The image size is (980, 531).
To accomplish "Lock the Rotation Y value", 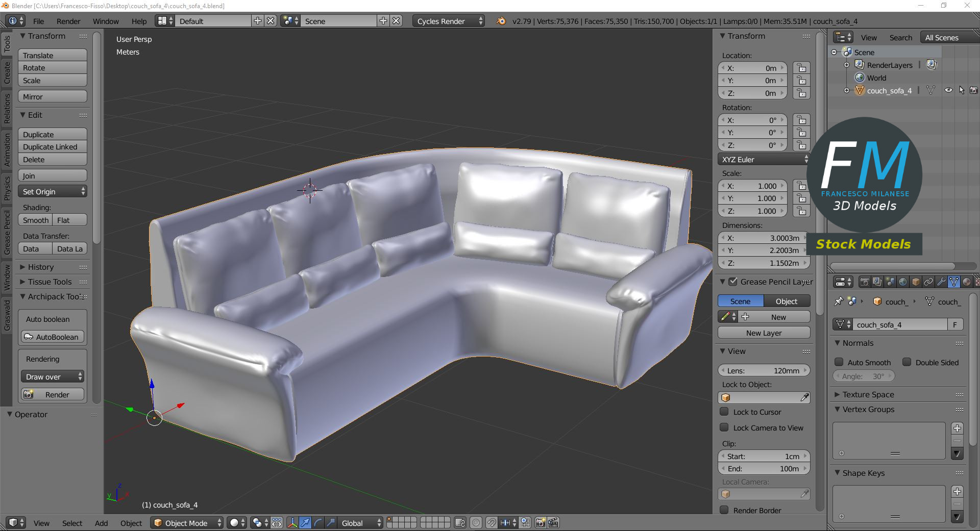I will tap(801, 133).
